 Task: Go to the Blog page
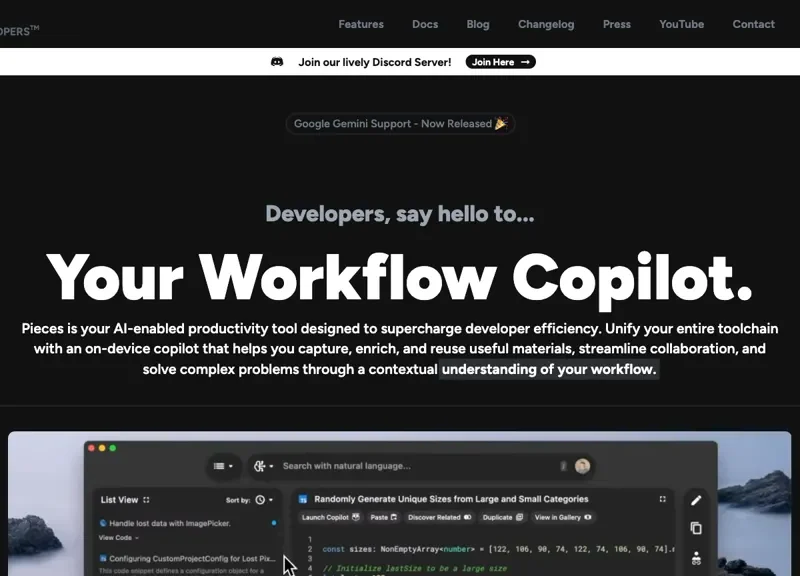coord(478,24)
